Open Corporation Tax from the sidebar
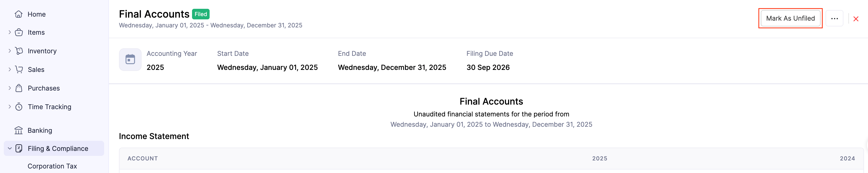This screenshot has height=173, width=868. point(52,166)
